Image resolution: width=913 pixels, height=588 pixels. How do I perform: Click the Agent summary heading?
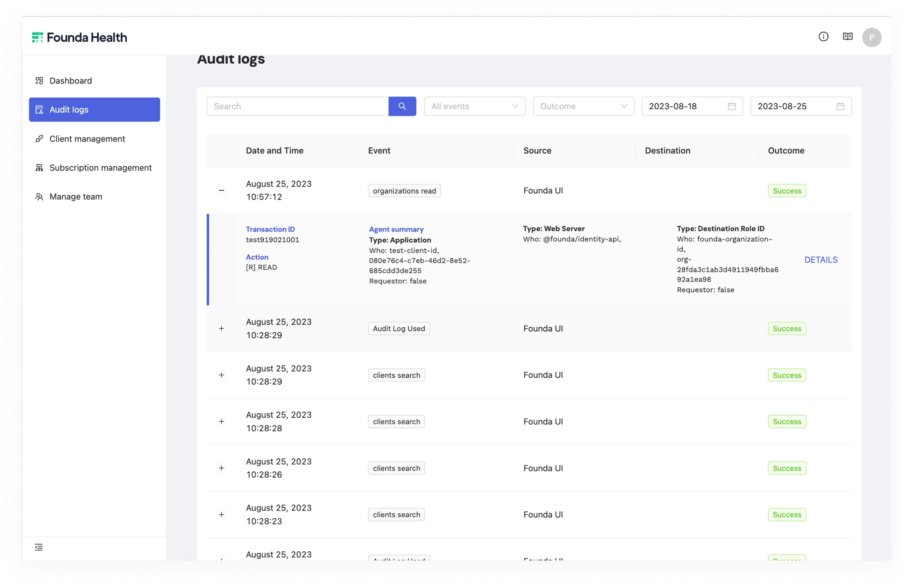pos(396,229)
